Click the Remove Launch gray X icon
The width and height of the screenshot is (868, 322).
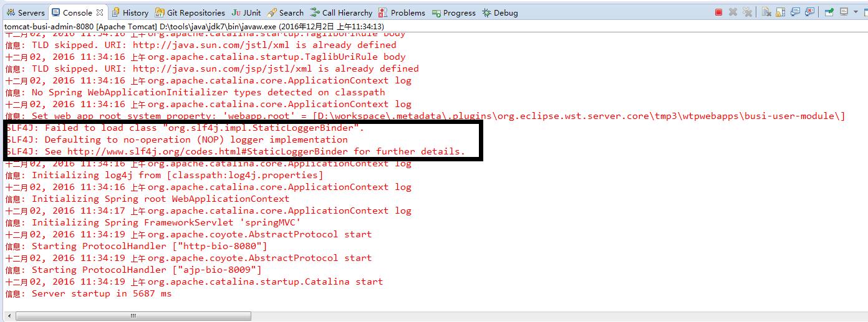[x=733, y=12]
